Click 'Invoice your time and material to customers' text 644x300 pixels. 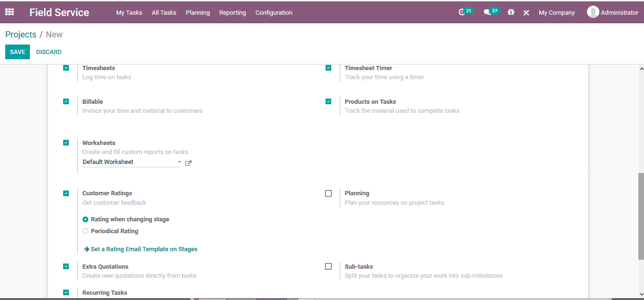(x=142, y=111)
